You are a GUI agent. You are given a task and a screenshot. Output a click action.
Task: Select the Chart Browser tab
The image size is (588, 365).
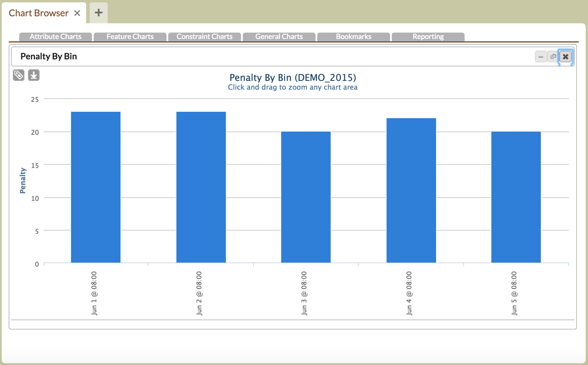[39, 13]
